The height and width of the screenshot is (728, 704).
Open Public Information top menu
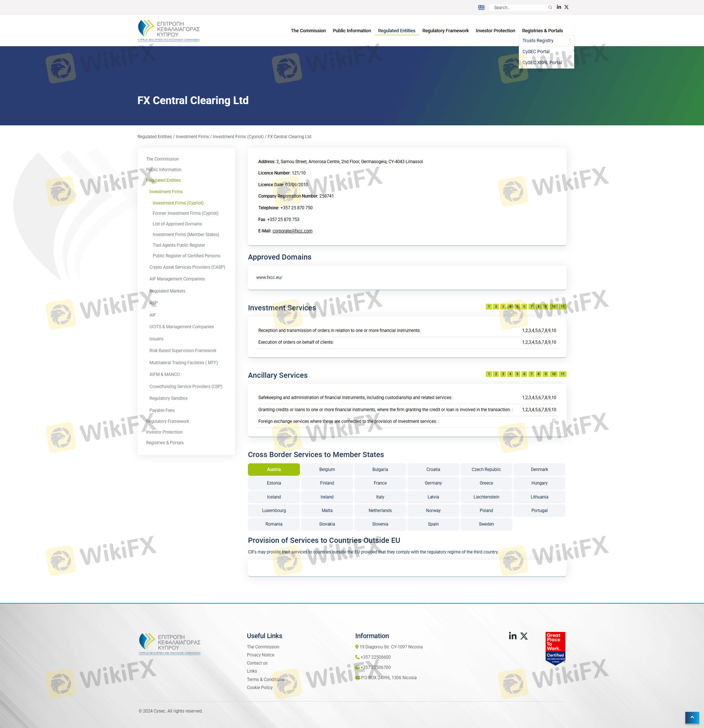click(352, 31)
